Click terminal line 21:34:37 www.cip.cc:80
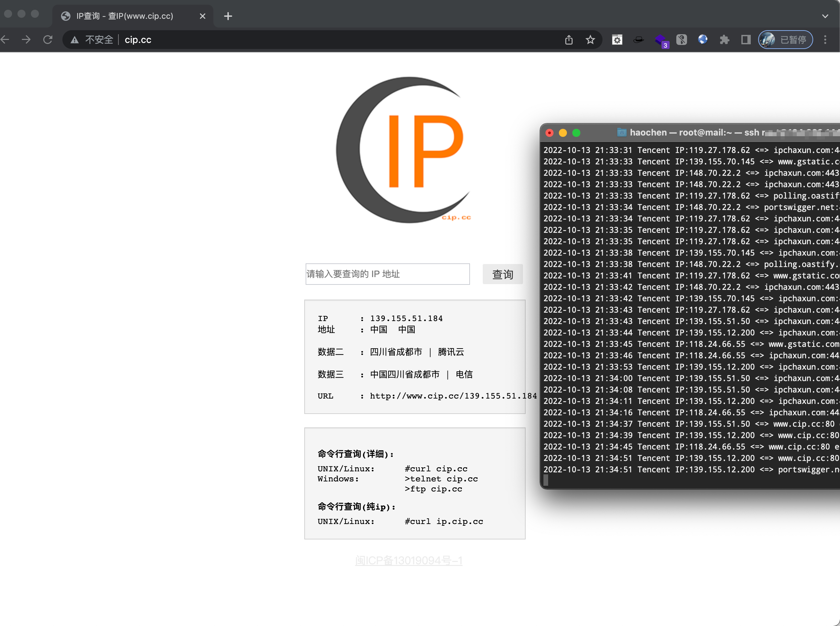The image size is (840, 626). click(691, 424)
